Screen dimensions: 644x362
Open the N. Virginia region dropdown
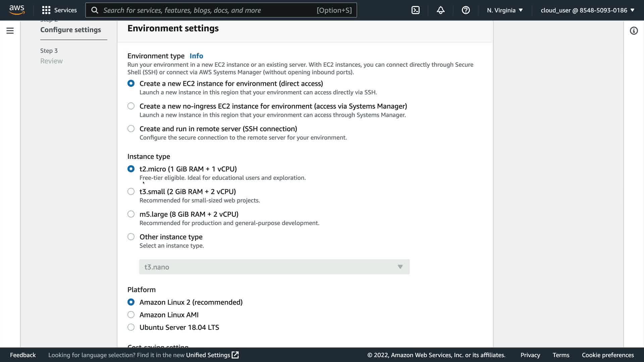coord(505,10)
